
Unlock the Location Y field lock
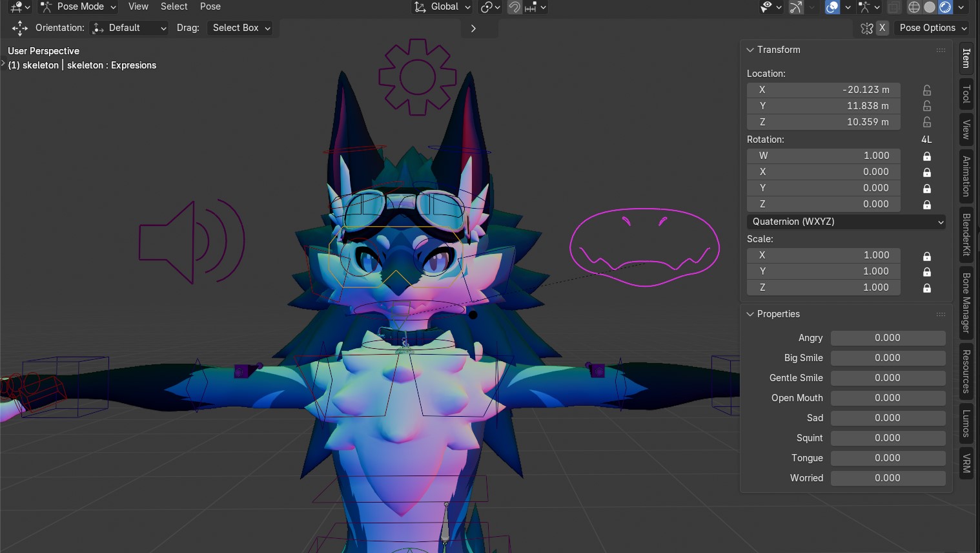(x=926, y=106)
